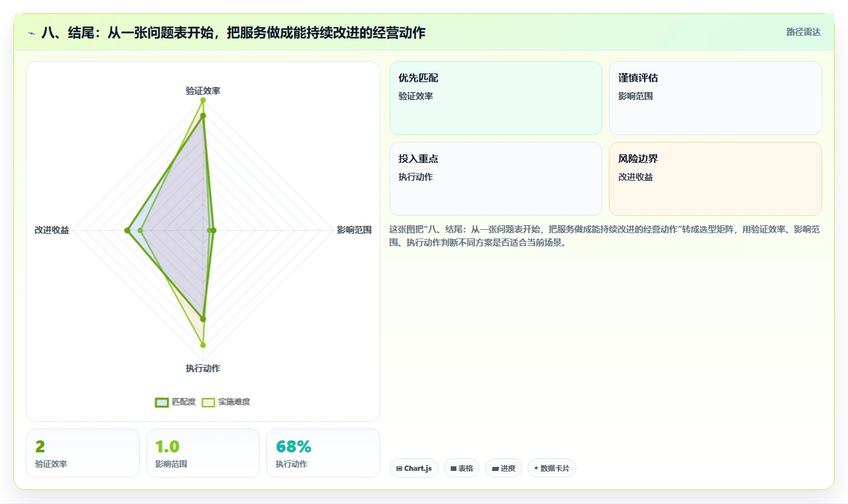Click the 进度 tag chip

tap(503, 468)
